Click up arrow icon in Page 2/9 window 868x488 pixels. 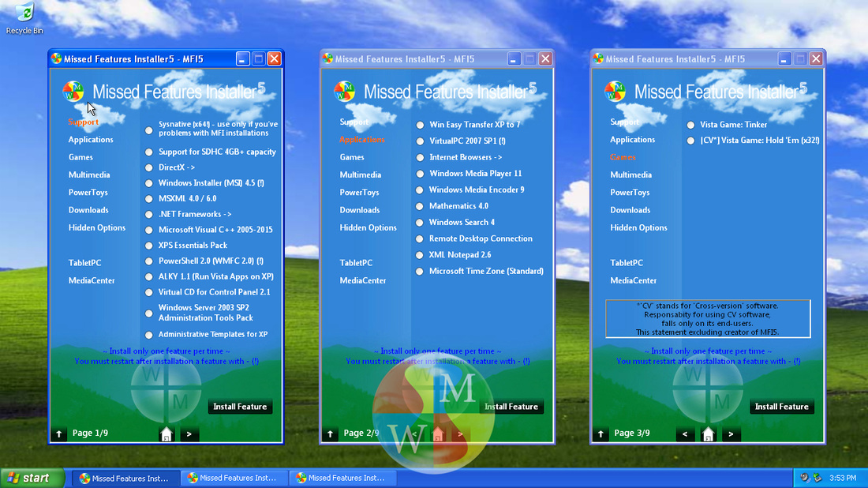(331, 434)
